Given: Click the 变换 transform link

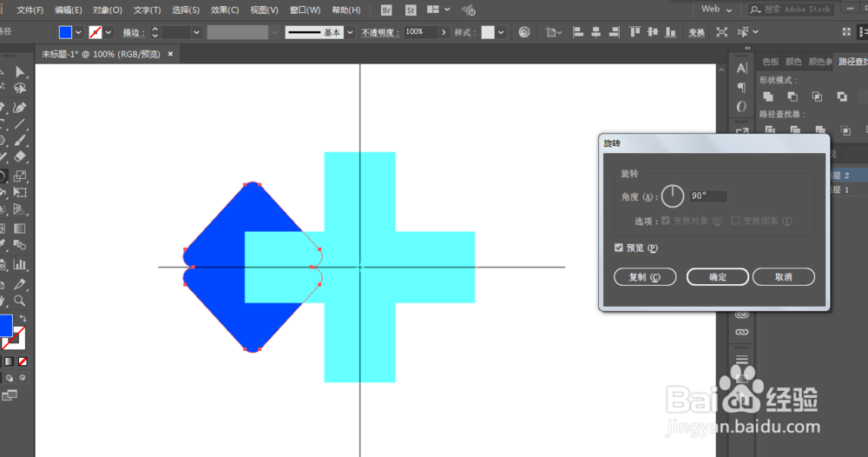Looking at the screenshot, I should pos(696,33).
